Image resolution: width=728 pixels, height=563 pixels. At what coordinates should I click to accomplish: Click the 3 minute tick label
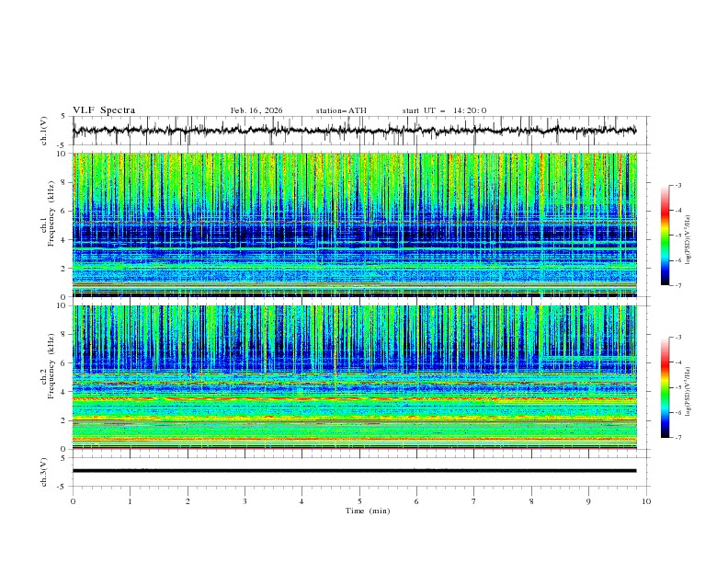click(x=245, y=501)
